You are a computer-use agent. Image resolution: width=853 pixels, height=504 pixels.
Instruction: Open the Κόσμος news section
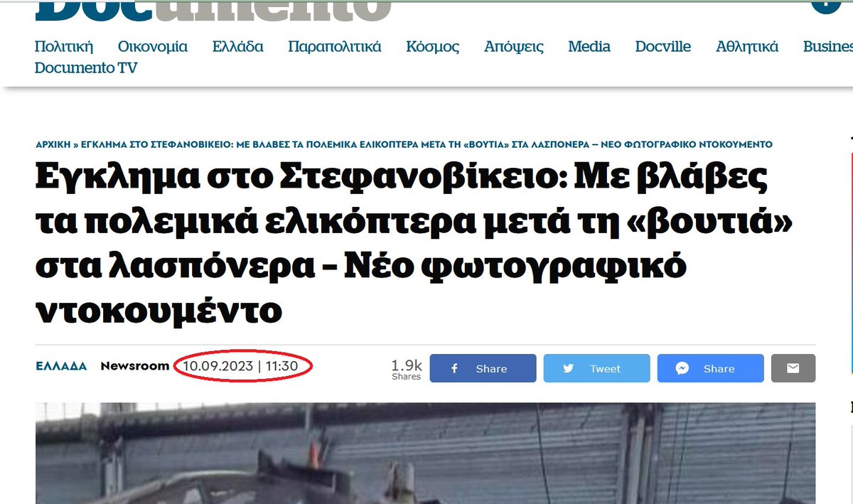[x=432, y=46]
